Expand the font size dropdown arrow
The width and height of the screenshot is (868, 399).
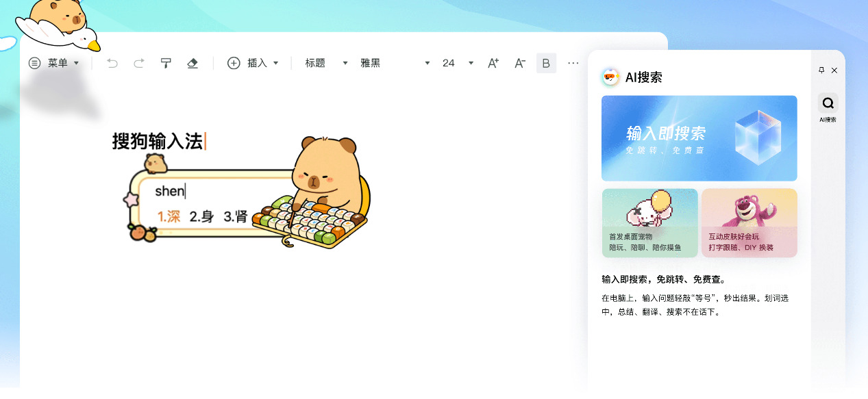(x=471, y=63)
